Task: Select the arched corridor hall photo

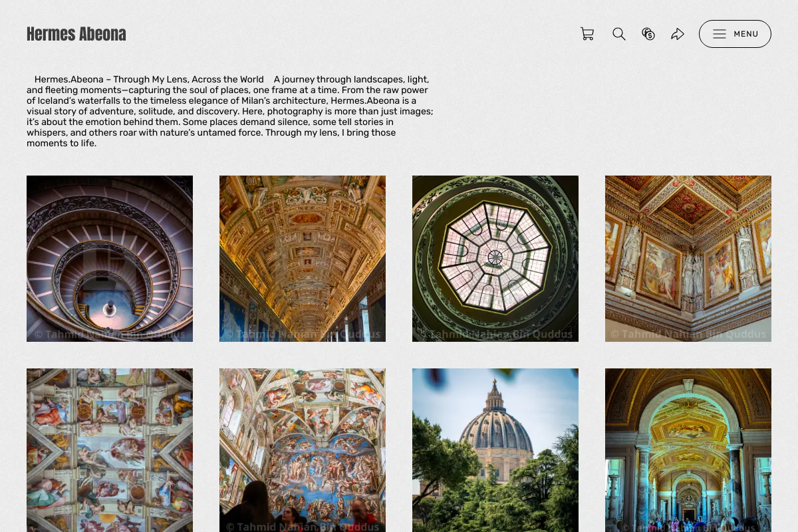Action: click(x=688, y=450)
